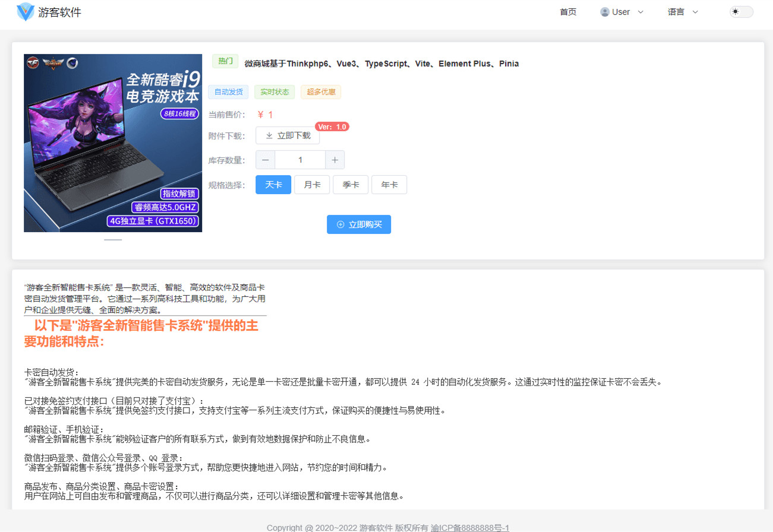Viewport: 773px width, 532px height.
Task: Click the 立即下载 download button
Action: [288, 135]
